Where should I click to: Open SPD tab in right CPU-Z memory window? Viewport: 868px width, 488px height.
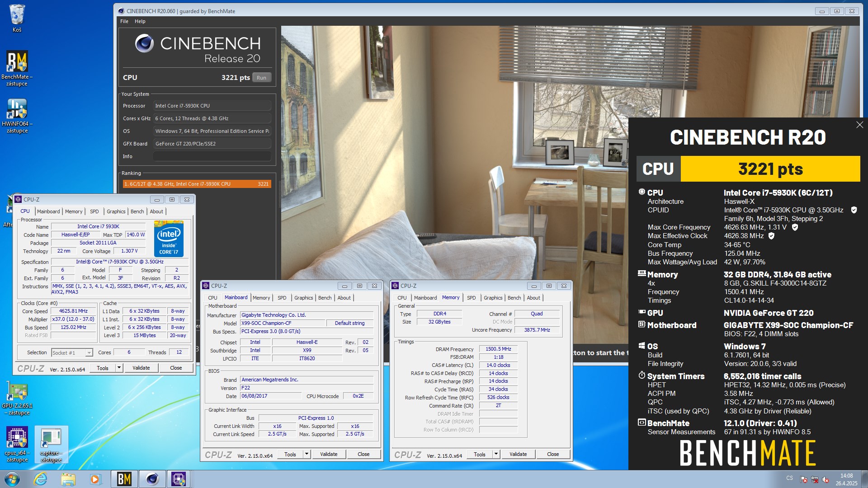coord(471,298)
